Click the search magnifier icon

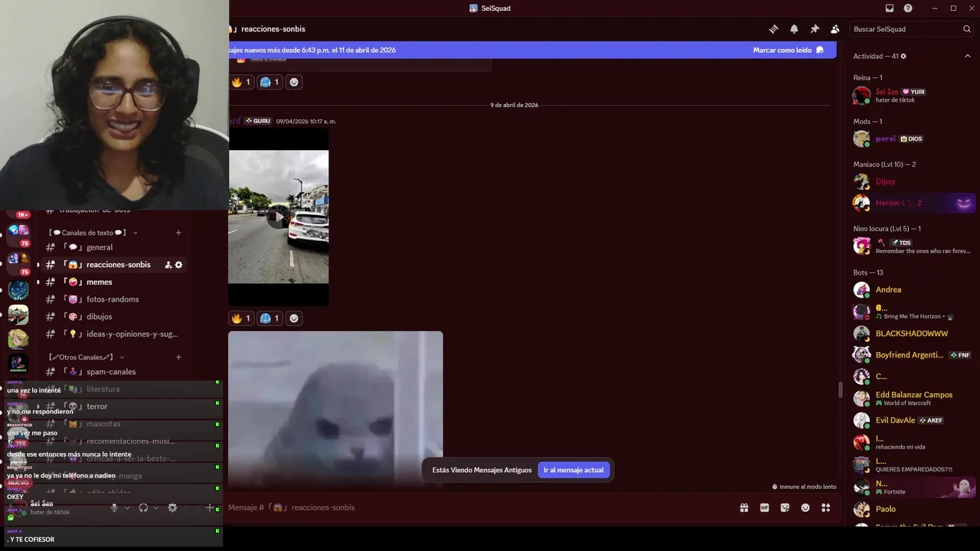(x=967, y=29)
